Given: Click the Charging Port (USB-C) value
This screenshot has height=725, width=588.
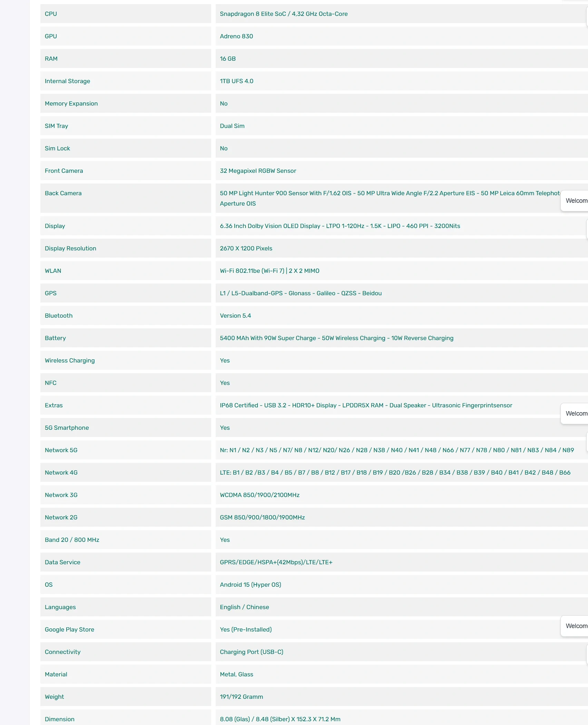Looking at the screenshot, I should click(251, 652).
